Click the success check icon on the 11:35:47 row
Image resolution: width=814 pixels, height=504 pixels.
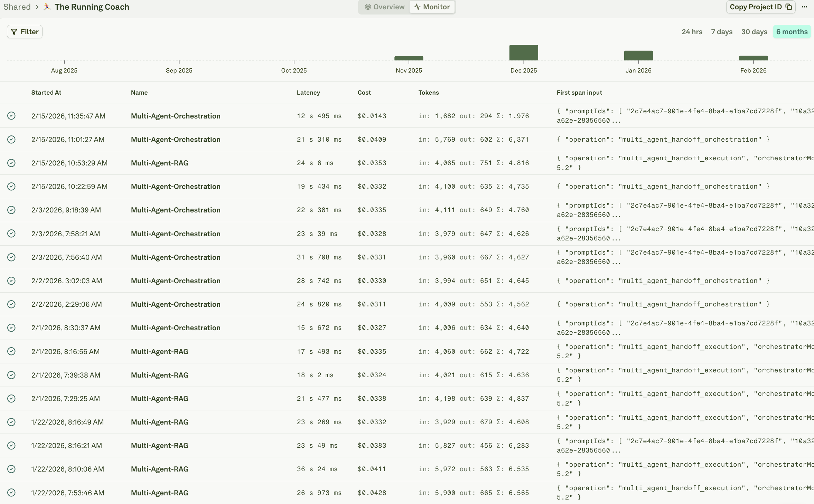tap(11, 116)
